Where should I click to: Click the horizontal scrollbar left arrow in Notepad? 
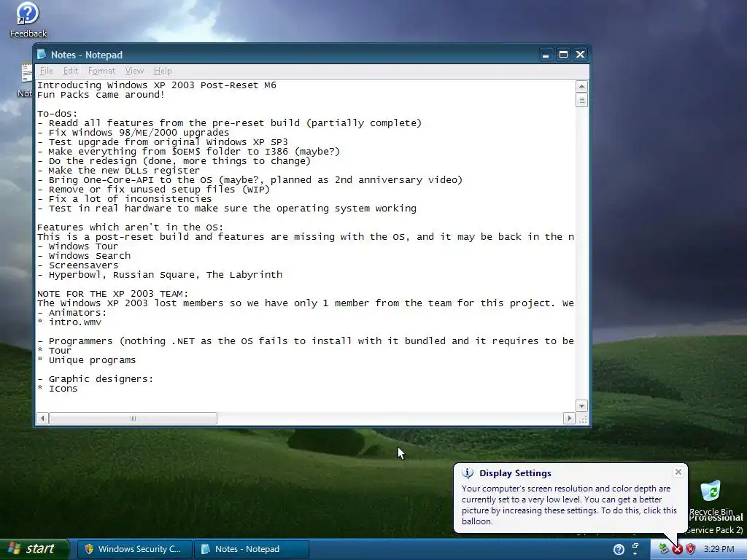click(x=42, y=419)
